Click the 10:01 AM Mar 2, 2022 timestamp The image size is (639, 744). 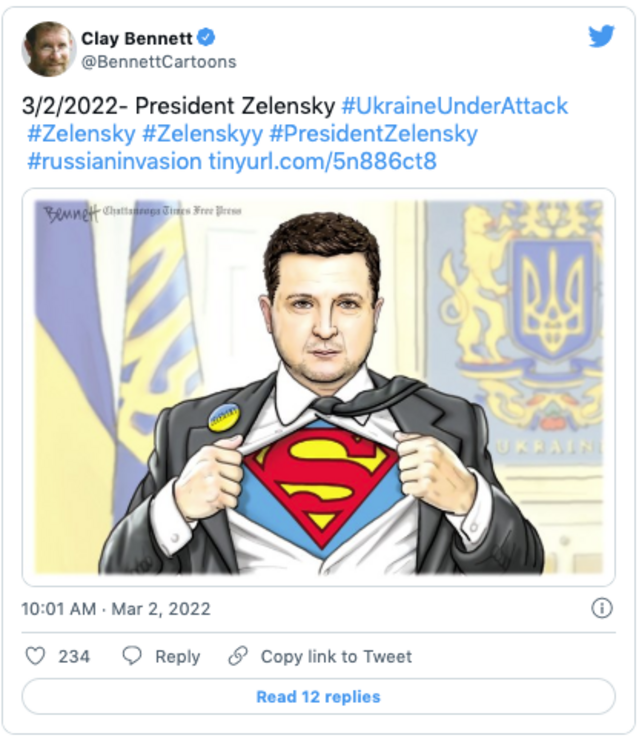coord(116,609)
